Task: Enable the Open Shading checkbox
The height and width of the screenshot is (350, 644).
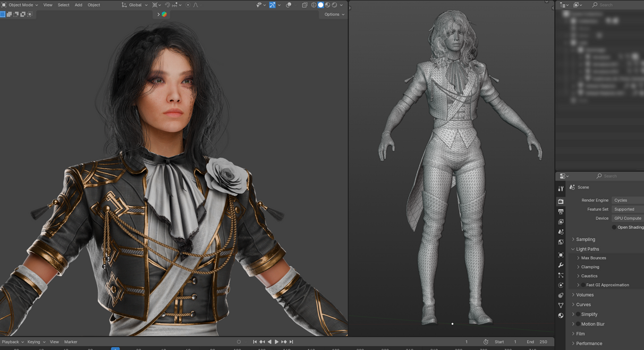Action: 614,227
